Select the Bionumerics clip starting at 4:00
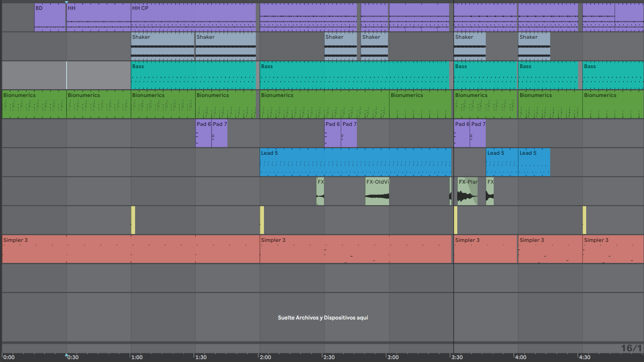The width and height of the screenshot is (644, 362). coord(550,105)
